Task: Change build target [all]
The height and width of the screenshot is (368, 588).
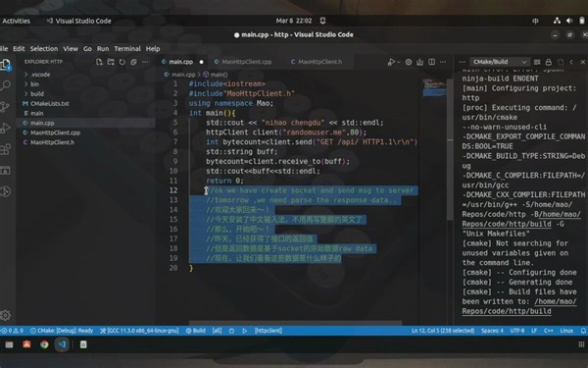Action: pyautogui.click(x=217, y=331)
